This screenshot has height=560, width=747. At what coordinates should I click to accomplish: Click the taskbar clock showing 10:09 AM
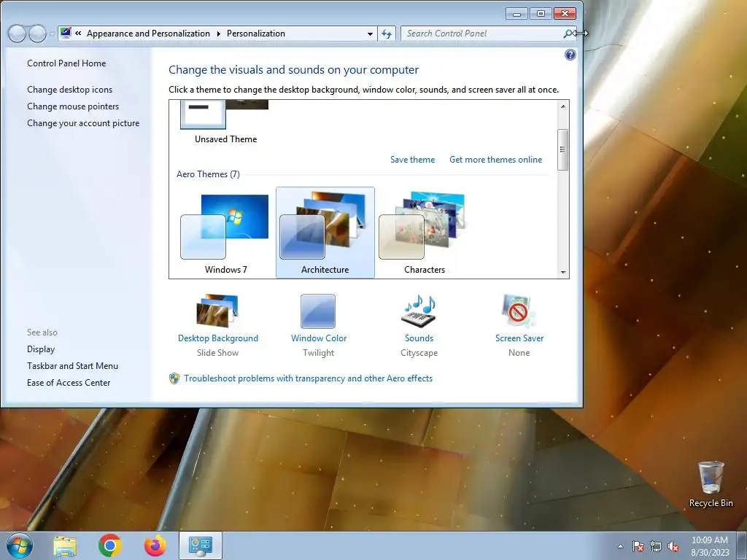[x=709, y=546]
